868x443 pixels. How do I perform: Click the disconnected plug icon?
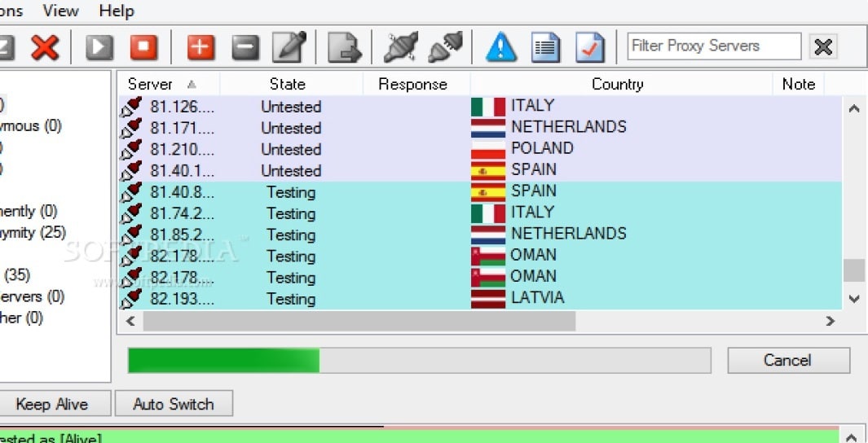[446, 47]
